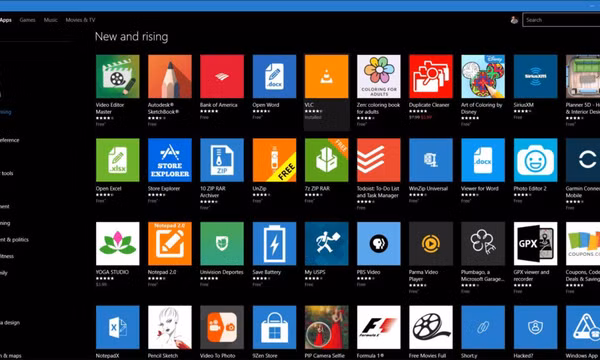Open Photo Editor 2 camera icon

pyautogui.click(x=535, y=160)
